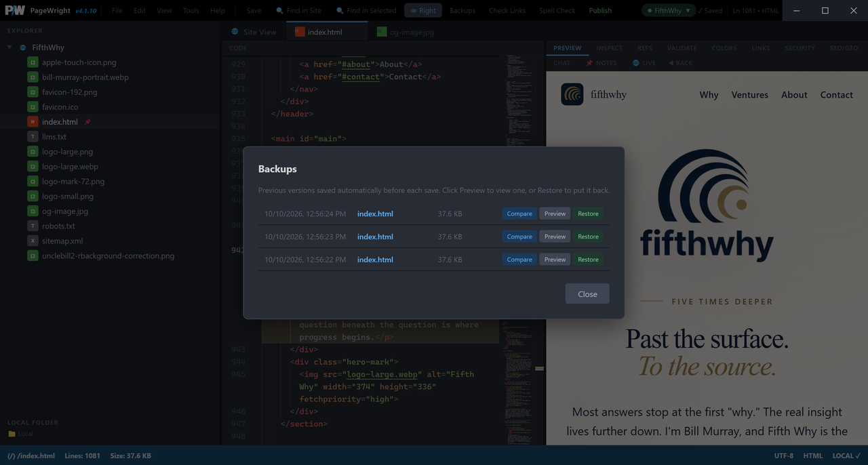
Task: Open the Tools menu
Action: (191, 11)
